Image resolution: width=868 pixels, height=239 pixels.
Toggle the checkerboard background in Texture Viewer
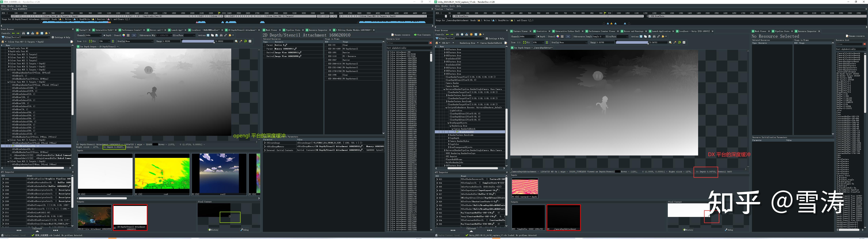click(x=129, y=35)
